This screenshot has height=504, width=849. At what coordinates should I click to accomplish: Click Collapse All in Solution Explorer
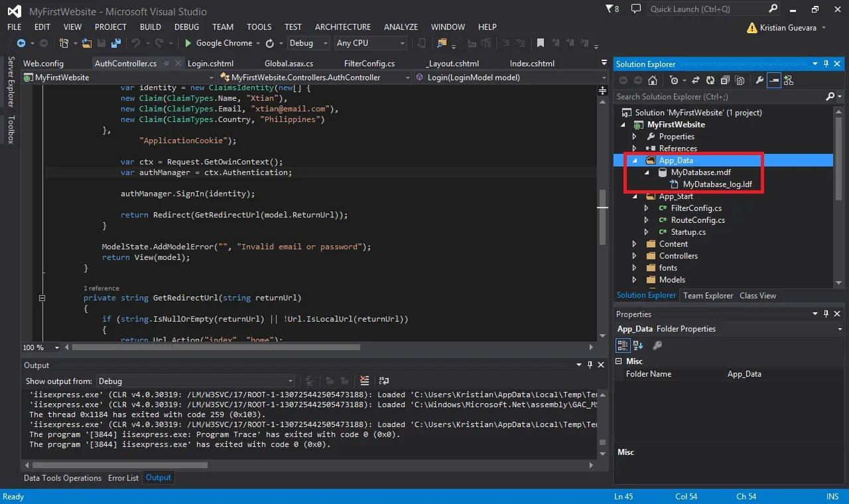pos(724,80)
